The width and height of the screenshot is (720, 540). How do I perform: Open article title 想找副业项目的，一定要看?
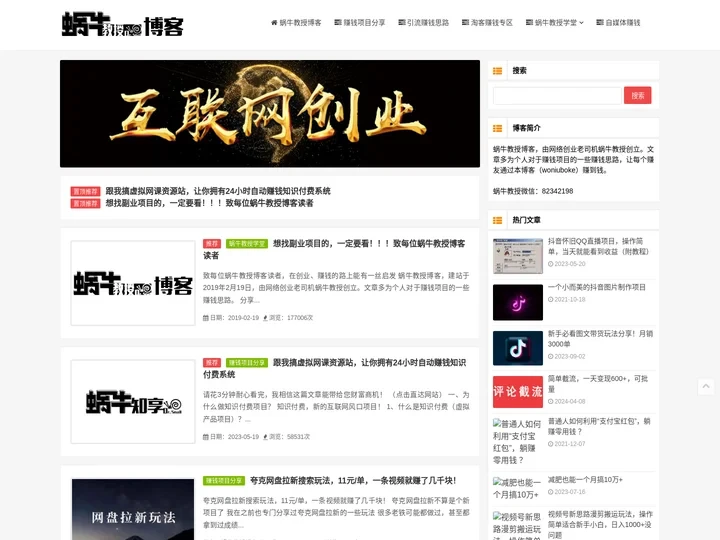334,249
